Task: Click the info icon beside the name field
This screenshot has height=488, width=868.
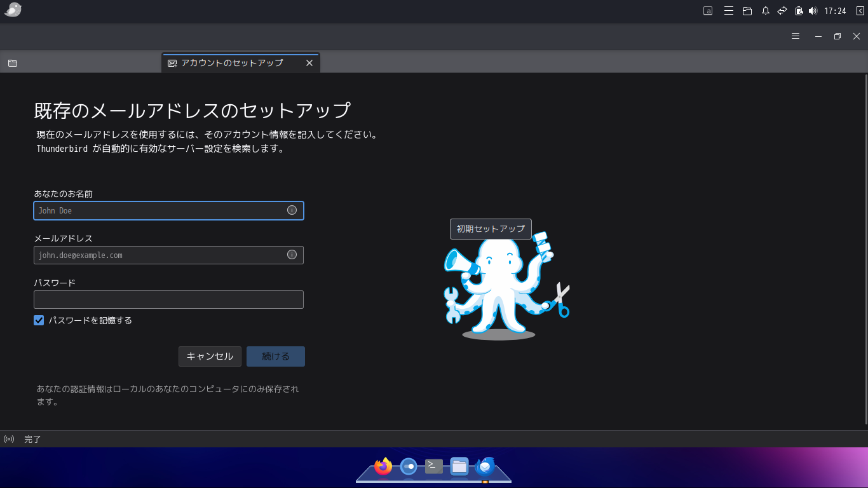Action: point(292,210)
